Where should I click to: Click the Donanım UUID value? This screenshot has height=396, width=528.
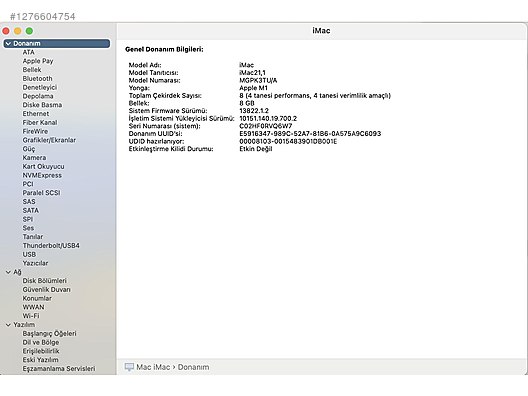310,134
